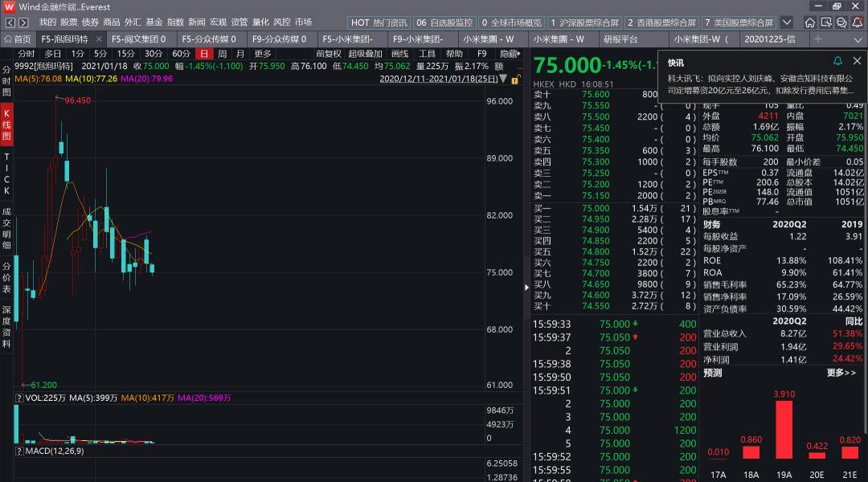Navigate forward with the right arrow icon
The image size is (868, 482).
pyautogui.click(x=23, y=22)
